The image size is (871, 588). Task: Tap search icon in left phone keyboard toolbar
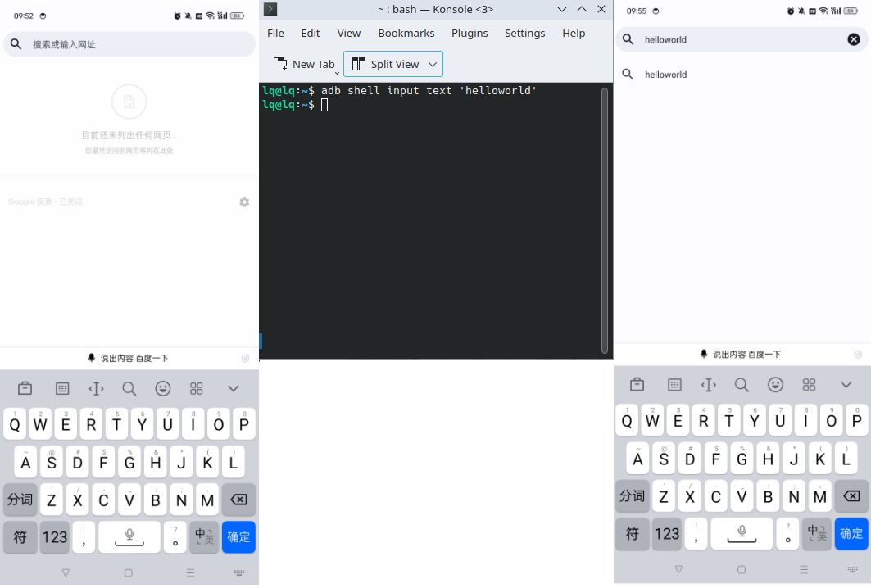click(129, 388)
